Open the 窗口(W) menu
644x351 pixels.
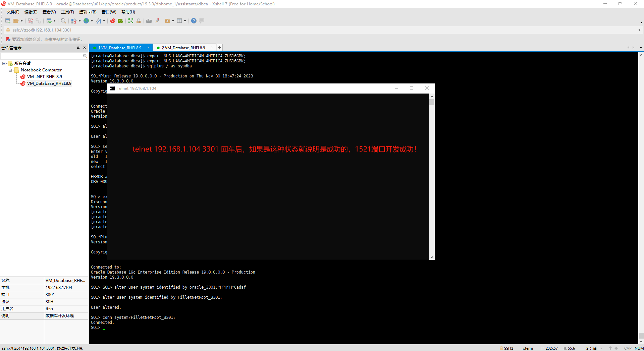coord(109,12)
